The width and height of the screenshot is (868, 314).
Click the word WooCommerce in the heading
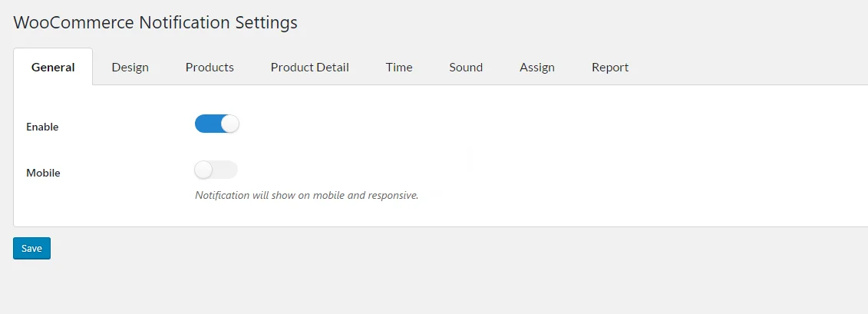(x=73, y=22)
